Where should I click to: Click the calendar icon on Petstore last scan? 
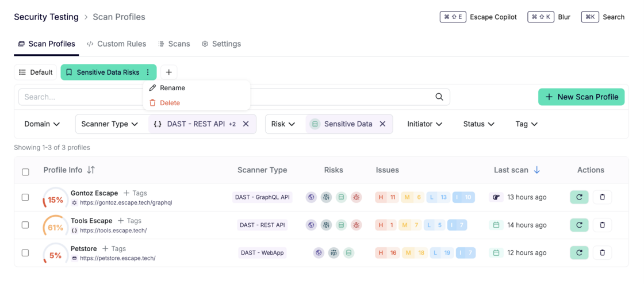(x=496, y=253)
